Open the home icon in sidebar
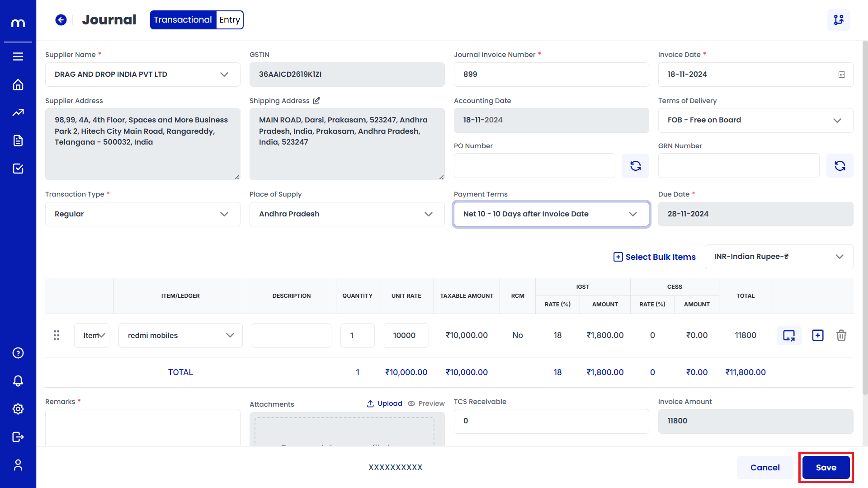This screenshot has width=868, height=488. 18,85
